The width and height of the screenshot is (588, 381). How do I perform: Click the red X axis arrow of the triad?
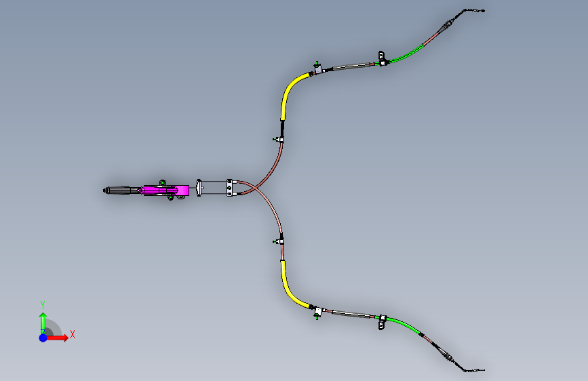coord(57,338)
